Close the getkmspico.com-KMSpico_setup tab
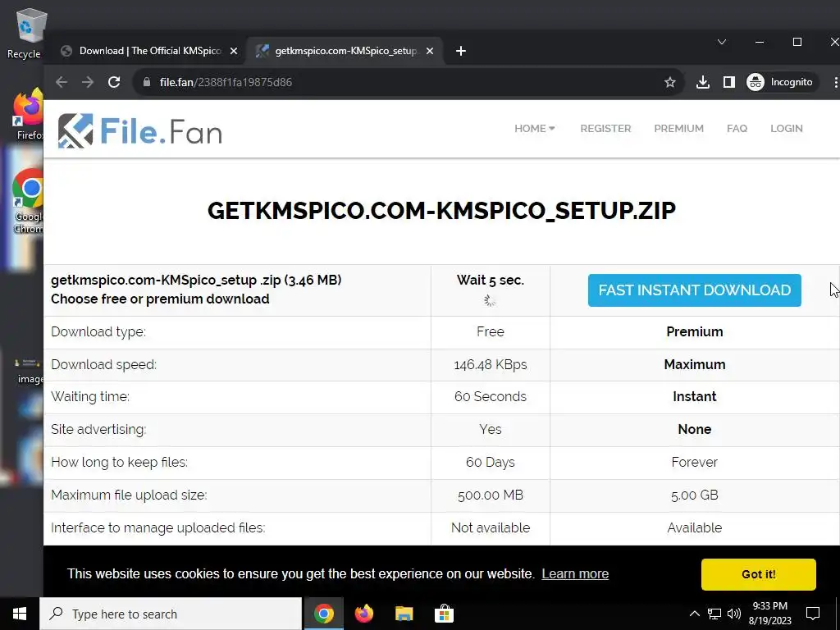Image resolution: width=840 pixels, height=630 pixels. 430,51
